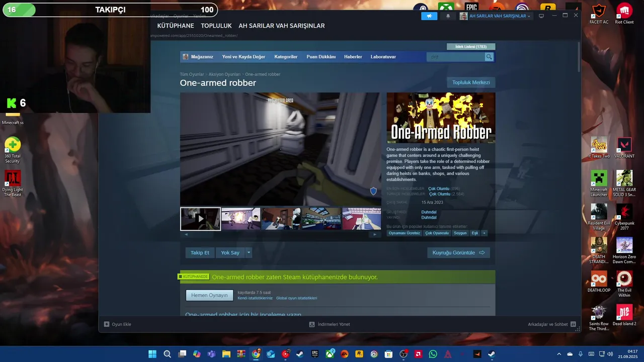This screenshot has height=362, width=644.
Task: Open VALORANT desktop shortcut
Action: [624, 148]
